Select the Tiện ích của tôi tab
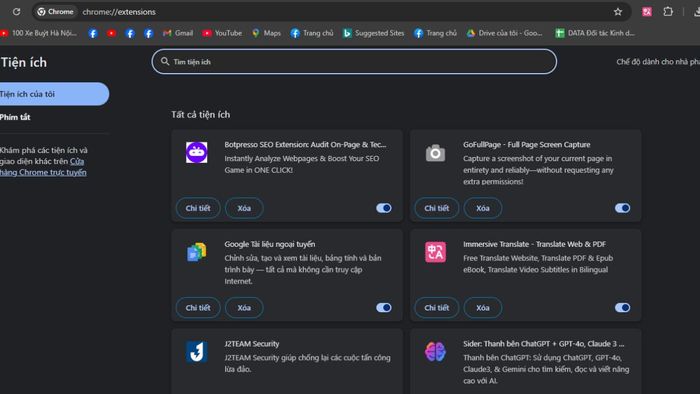700x394 pixels. 54,94
